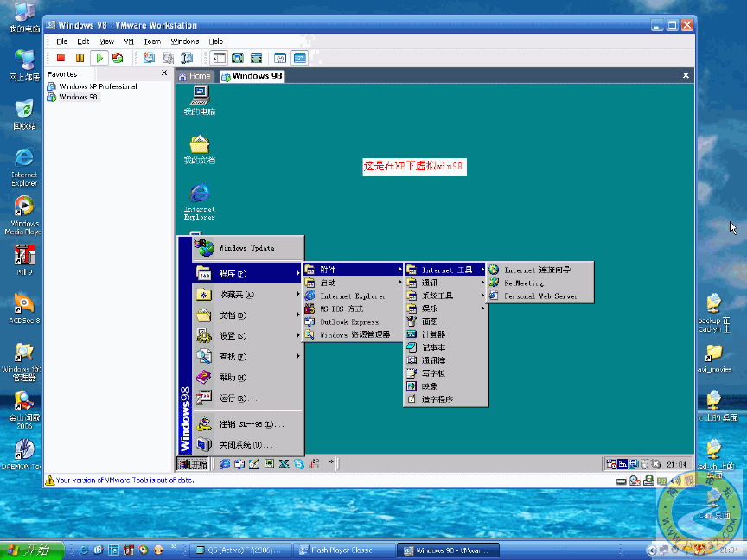Click Windows Media Player XP desktop icon

pyautogui.click(x=24, y=216)
